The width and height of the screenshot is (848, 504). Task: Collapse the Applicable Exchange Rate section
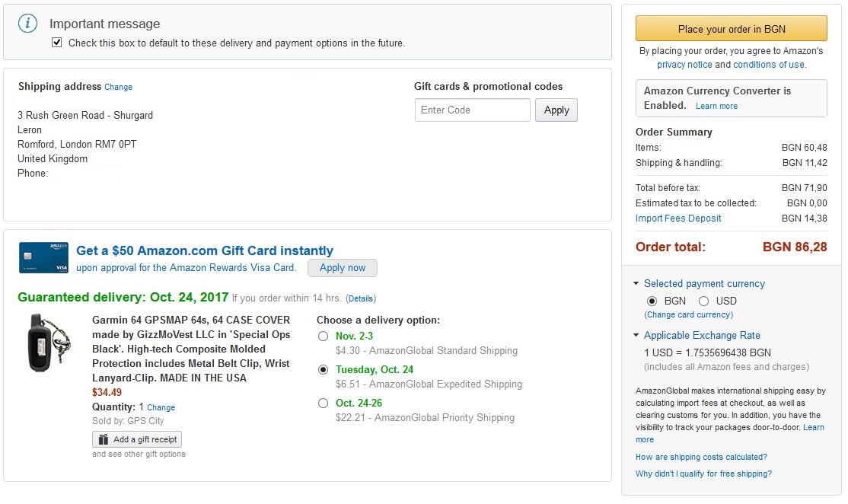pos(636,335)
